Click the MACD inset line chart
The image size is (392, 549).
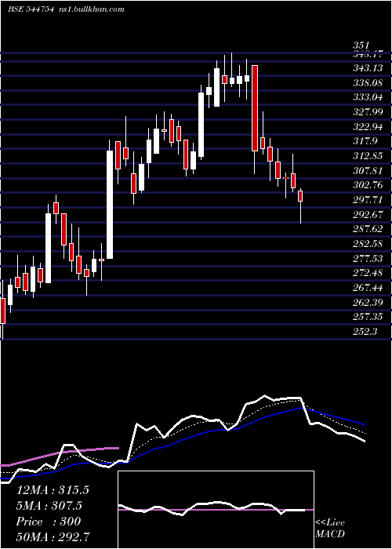pos(216,510)
